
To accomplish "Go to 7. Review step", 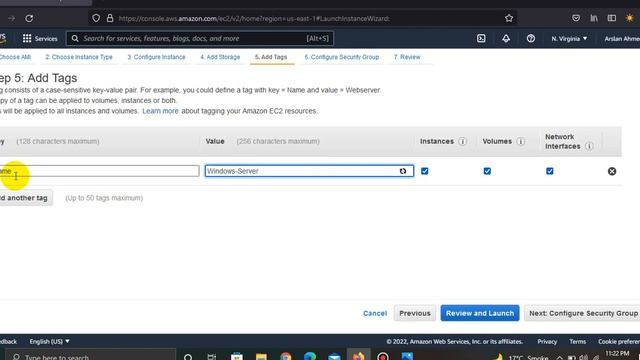I will (407, 57).
